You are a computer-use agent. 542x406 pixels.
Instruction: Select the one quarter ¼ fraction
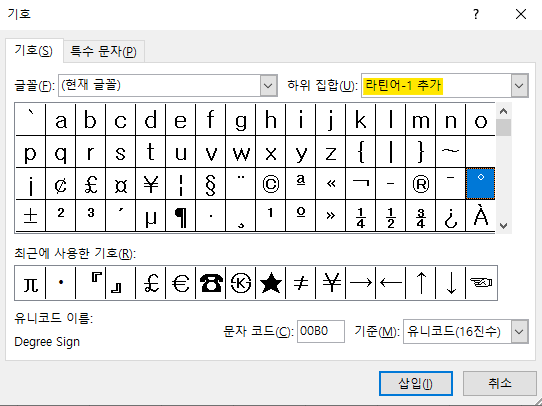[361, 216]
